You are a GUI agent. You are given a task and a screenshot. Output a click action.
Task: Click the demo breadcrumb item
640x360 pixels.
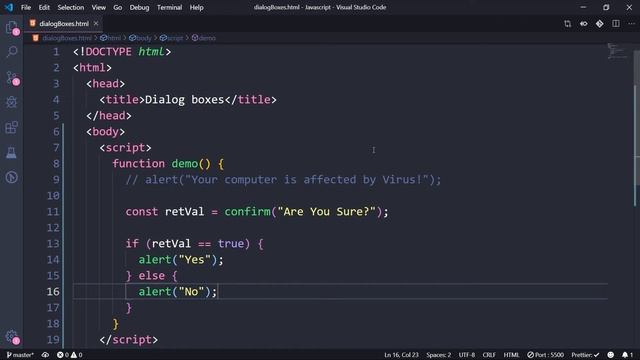click(204, 38)
